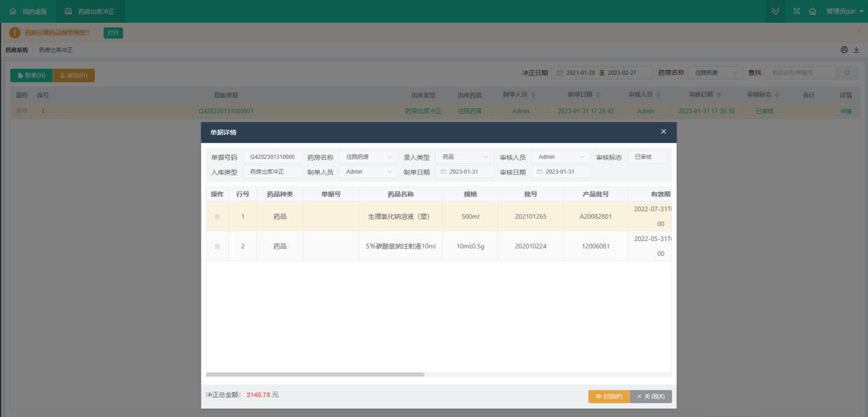Click the horizontal scrollbar in dialog table

pos(315,375)
